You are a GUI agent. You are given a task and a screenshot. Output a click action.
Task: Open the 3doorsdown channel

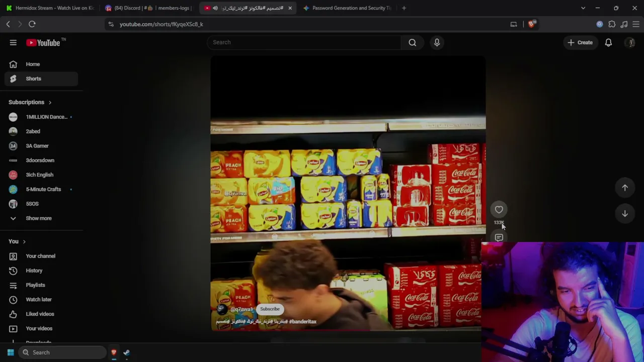pos(41,160)
